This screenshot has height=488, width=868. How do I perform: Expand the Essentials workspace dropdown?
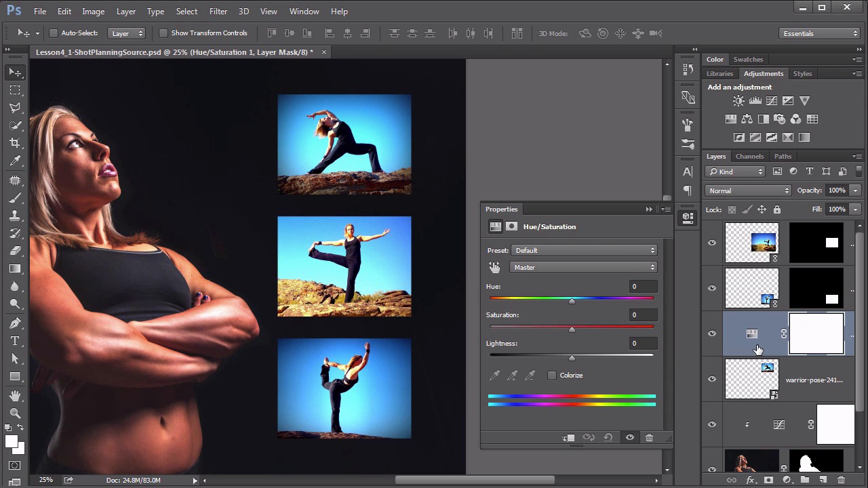(x=820, y=33)
